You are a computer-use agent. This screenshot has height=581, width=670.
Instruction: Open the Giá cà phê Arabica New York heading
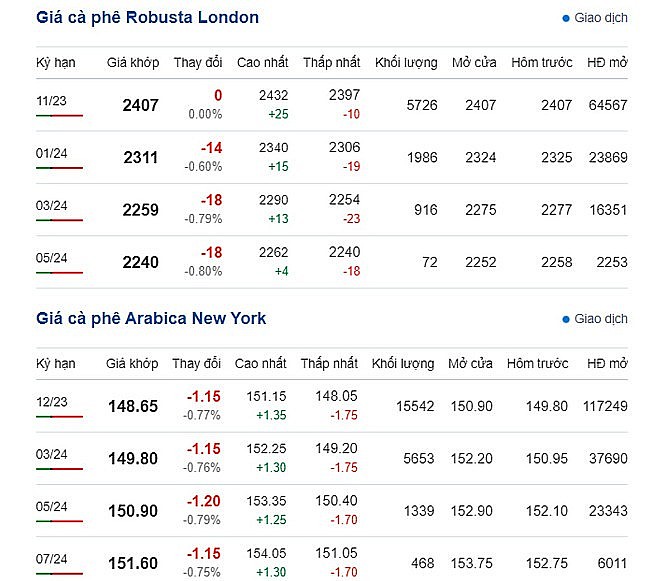151,318
